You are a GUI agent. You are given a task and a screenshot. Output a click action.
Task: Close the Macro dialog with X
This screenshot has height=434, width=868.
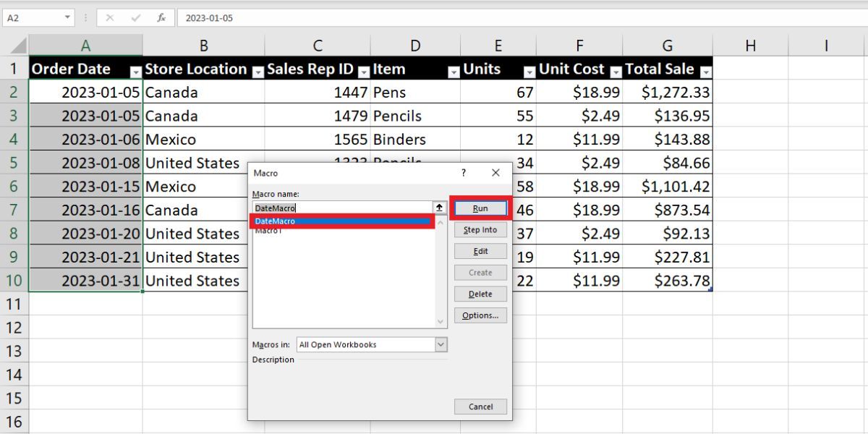click(x=495, y=173)
